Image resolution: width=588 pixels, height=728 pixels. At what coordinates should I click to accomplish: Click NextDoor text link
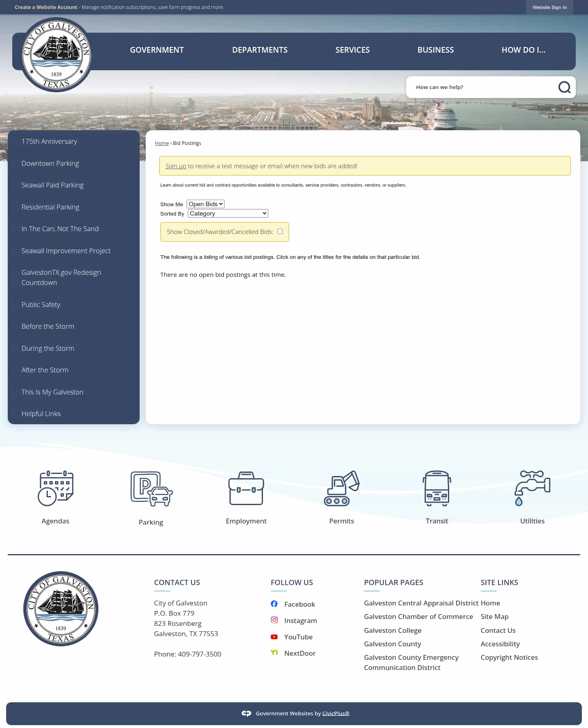(x=300, y=653)
